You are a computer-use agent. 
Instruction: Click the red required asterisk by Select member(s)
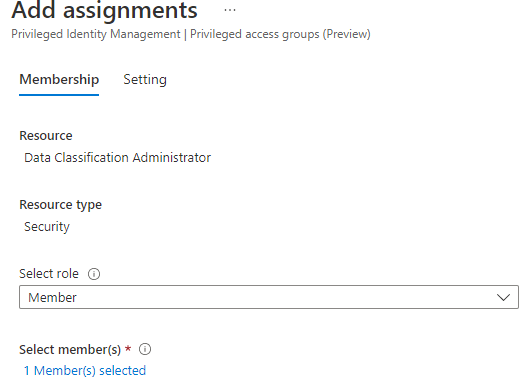pos(128,348)
